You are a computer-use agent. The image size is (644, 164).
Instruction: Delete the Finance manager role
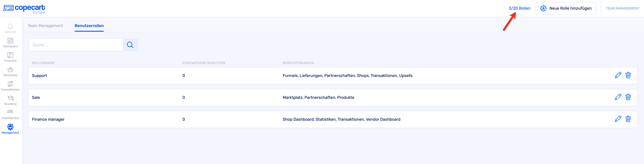[x=628, y=119]
